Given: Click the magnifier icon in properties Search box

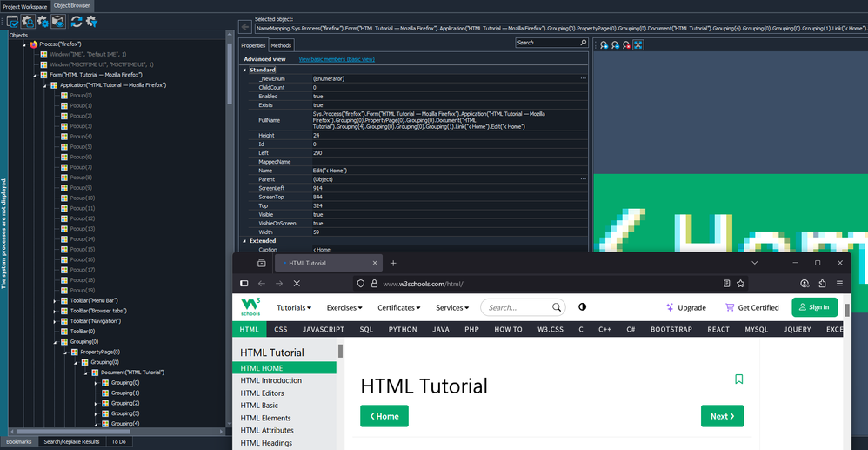Looking at the screenshot, I should (x=583, y=42).
